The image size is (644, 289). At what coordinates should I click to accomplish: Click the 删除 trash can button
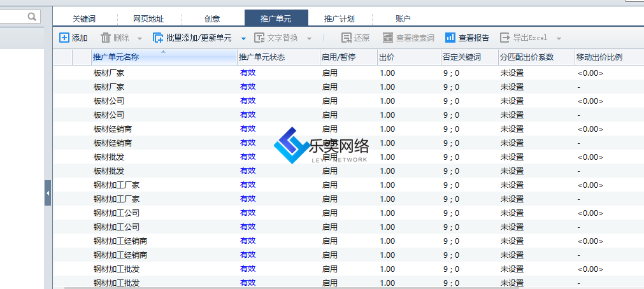point(115,38)
